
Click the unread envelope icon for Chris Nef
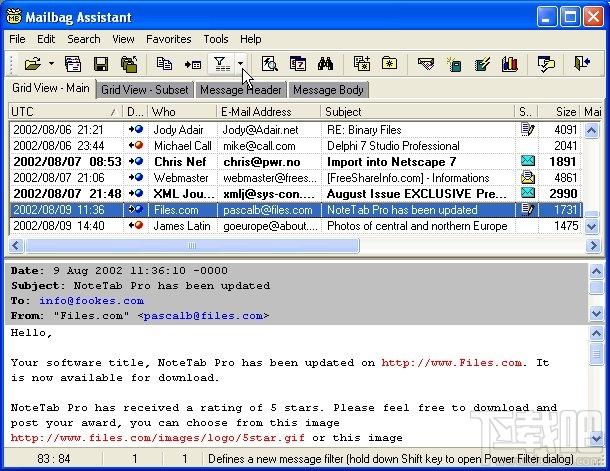[528, 161]
